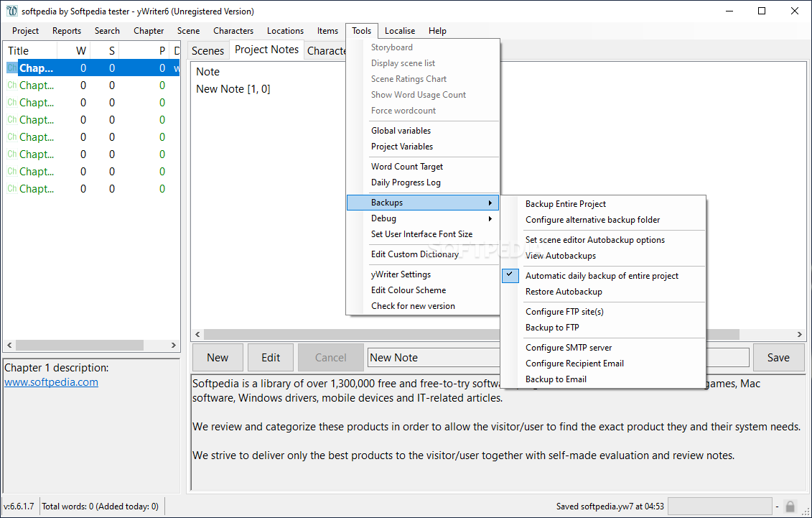
Task: Click the Save note button
Action: (x=778, y=357)
